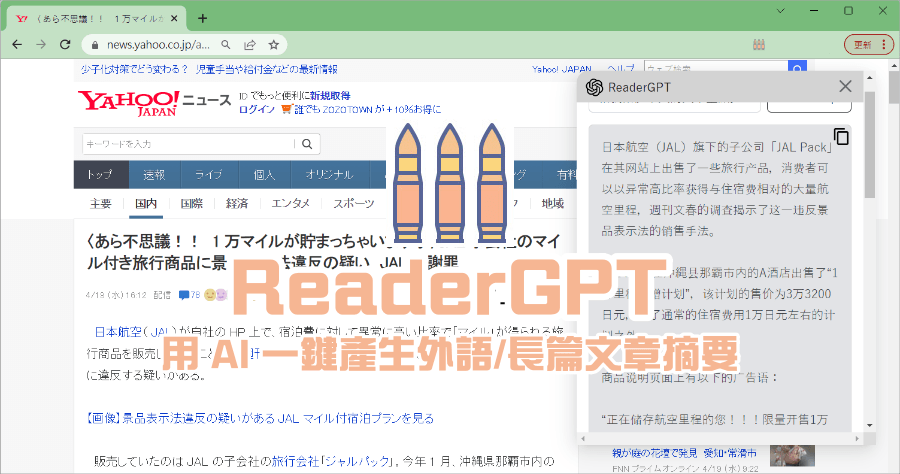This screenshot has width=900, height=474.
Task: Reload the Yahoo news page
Action: [65, 44]
